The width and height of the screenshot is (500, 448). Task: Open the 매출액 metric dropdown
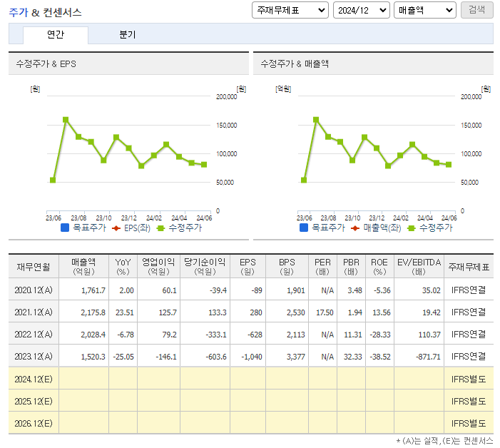point(424,10)
